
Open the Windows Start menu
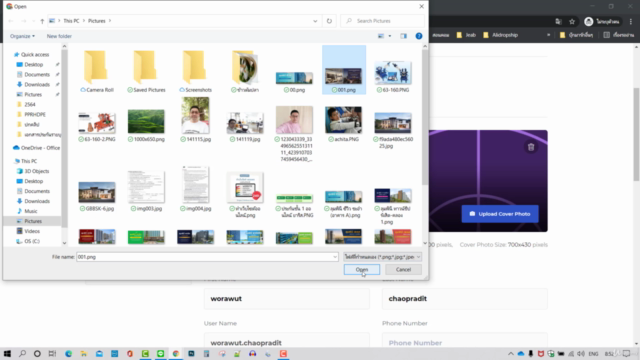tap(7, 353)
